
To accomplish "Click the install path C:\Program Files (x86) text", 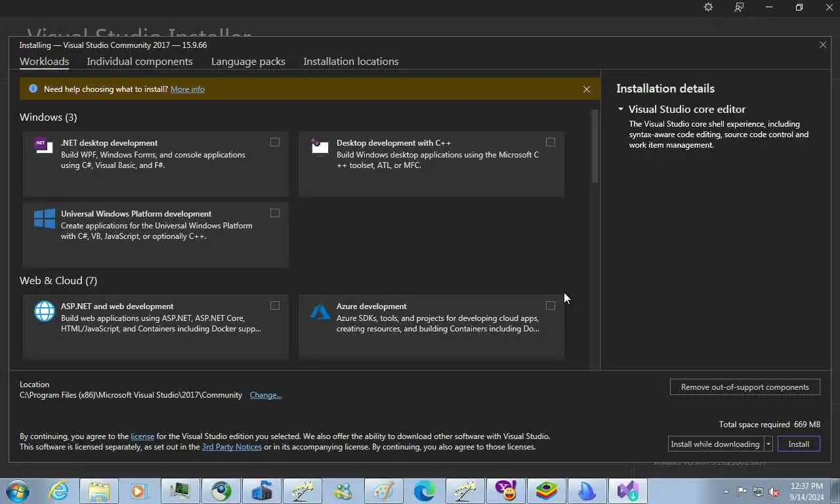I will tap(131, 395).
